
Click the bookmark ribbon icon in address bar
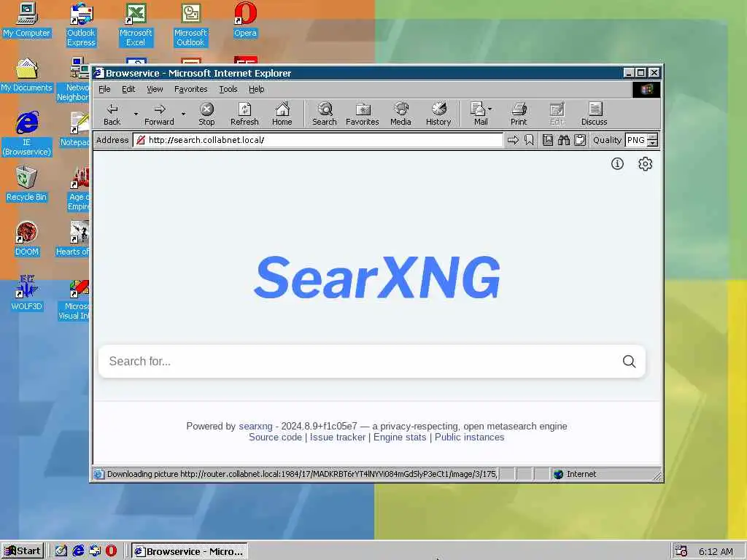[x=529, y=140]
